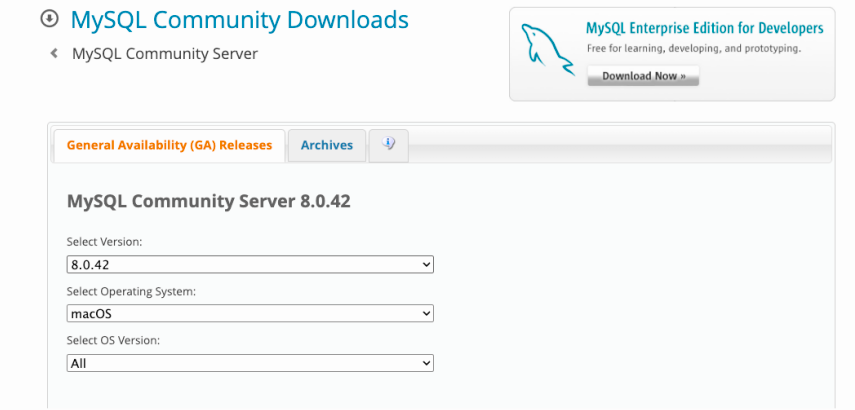855x410 pixels.
Task: Click the back chevron beside MySQL Community Server
Action: [x=54, y=54]
